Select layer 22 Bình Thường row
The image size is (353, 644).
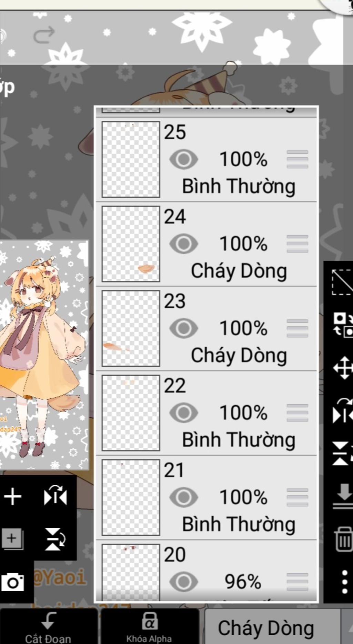click(206, 413)
